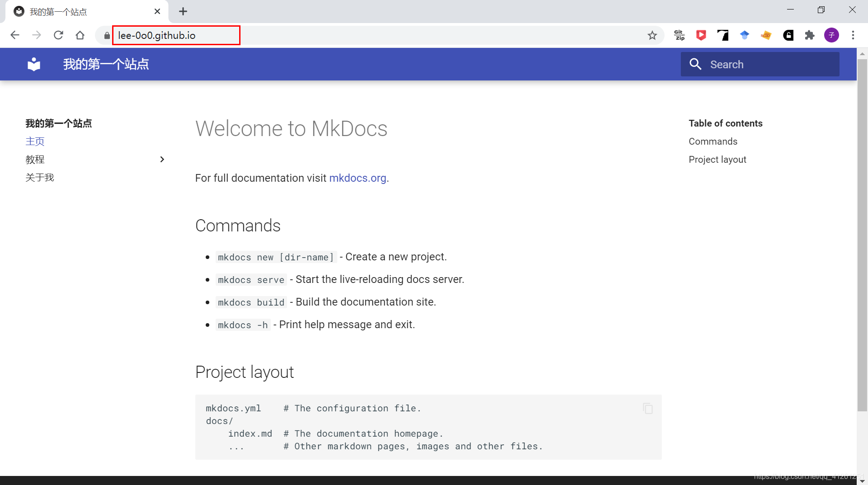Open the orange bird extension
The image size is (868, 485).
point(766,35)
